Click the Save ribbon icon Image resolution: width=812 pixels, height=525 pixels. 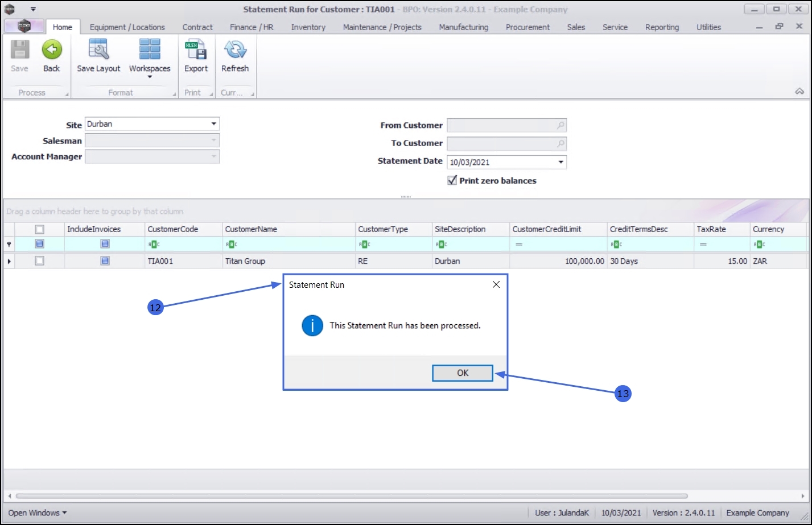(x=19, y=50)
